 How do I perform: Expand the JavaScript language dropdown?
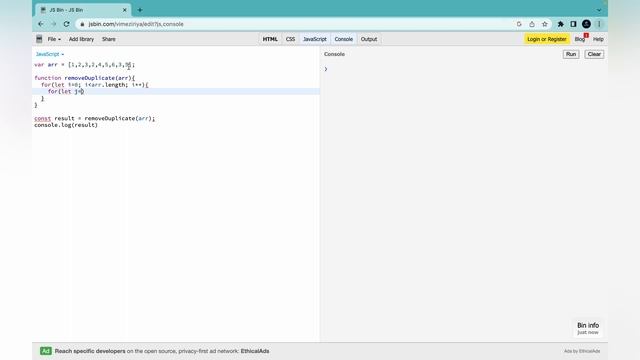click(49, 54)
